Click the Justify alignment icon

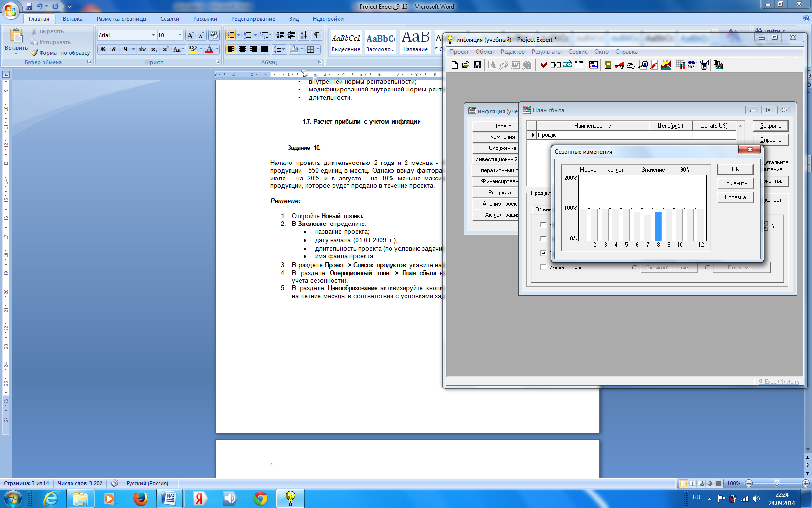[x=265, y=49]
